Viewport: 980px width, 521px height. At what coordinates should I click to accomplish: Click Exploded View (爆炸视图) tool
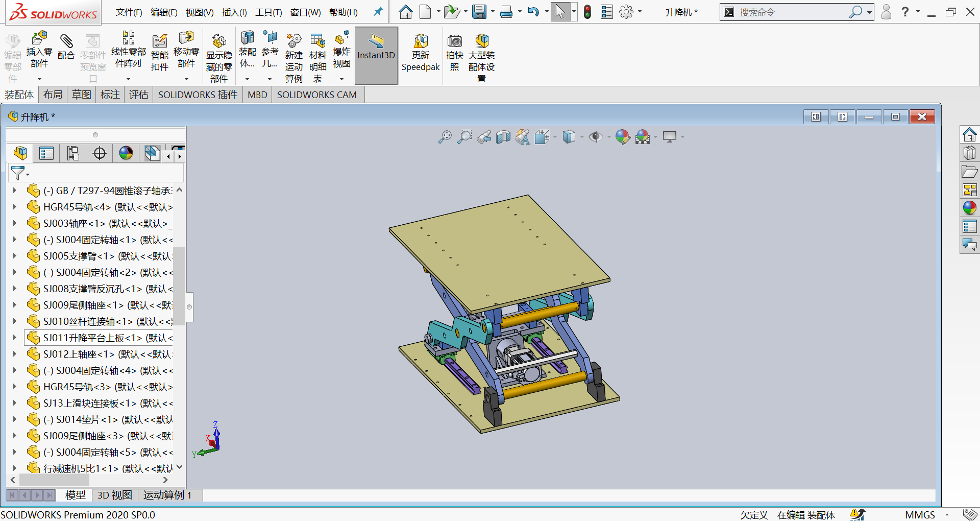(342, 50)
